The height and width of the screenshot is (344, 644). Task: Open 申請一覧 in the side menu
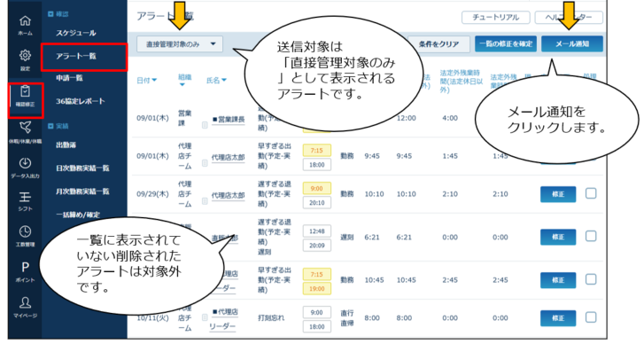[69, 78]
